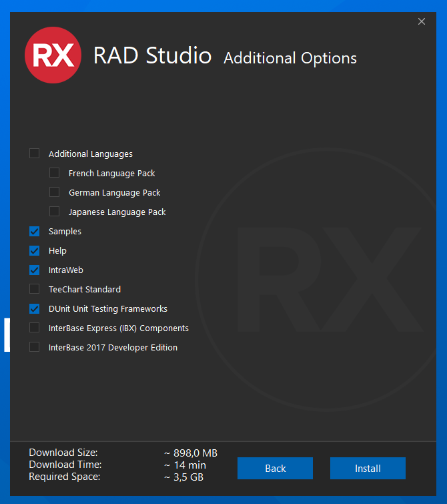
Task: Check the French Language Pack option
Action: click(x=55, y=173)
